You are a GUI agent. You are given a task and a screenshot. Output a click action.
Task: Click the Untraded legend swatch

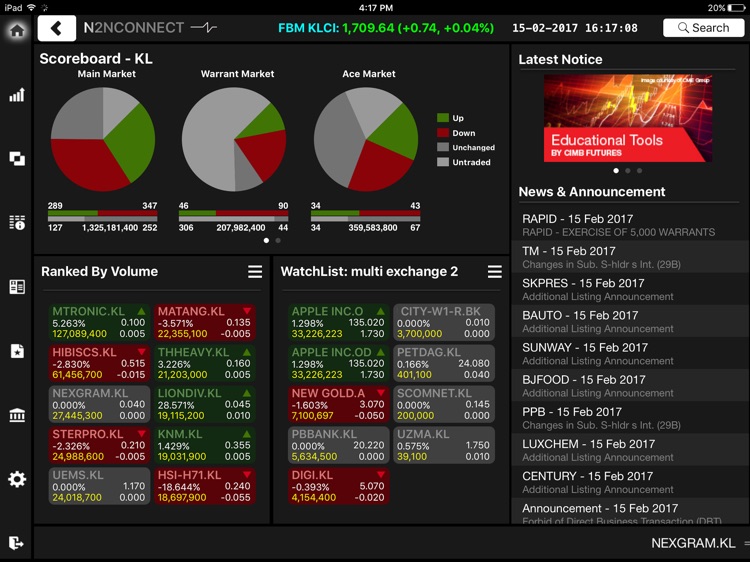coord(443,162)
